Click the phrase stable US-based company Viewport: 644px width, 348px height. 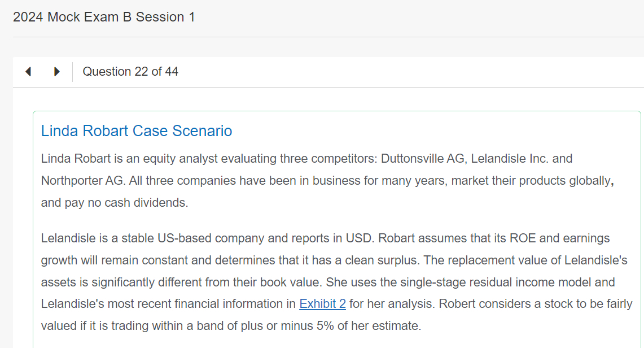(x=187, y=238)
